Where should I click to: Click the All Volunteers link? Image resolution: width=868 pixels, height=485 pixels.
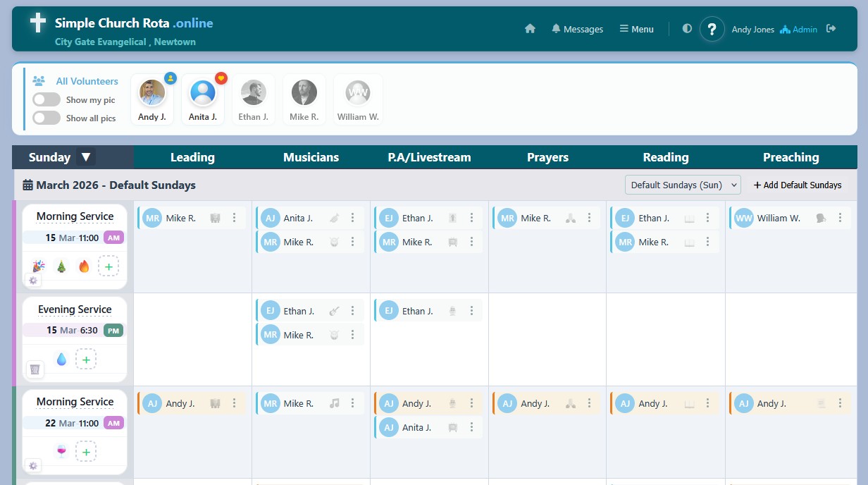[x=87, y=81]
